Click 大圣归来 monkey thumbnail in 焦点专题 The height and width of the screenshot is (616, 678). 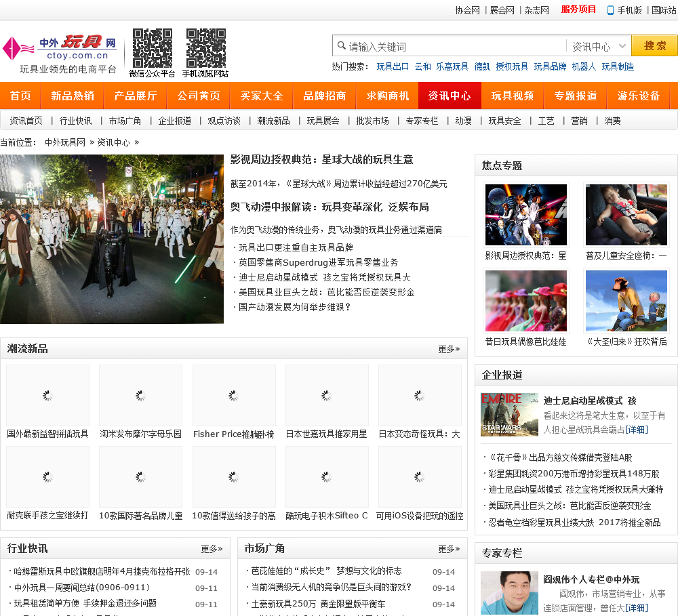pos(626,301)
